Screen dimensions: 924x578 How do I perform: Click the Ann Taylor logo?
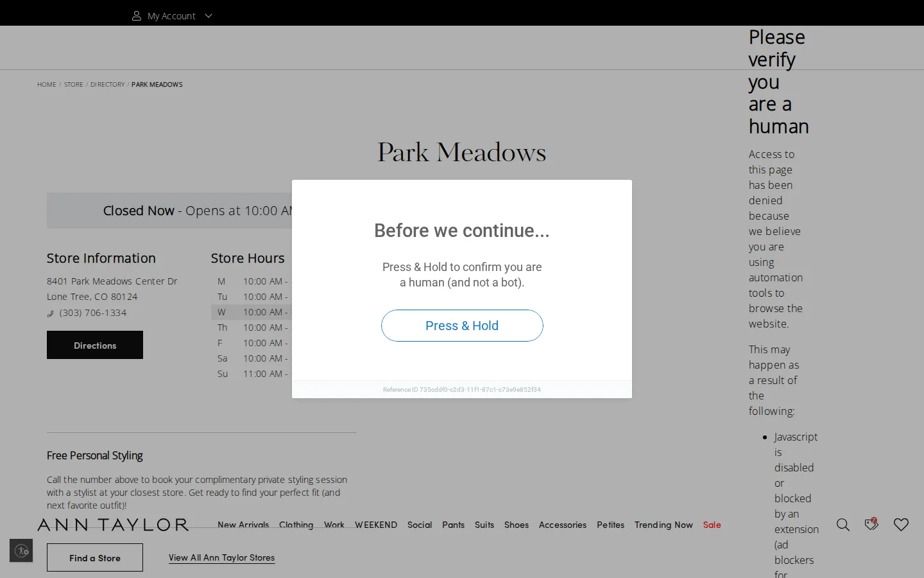pos(113,525)
